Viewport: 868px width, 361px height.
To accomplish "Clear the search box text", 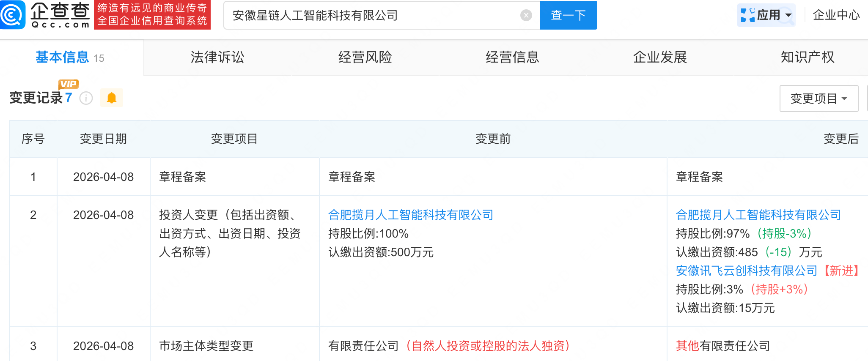I will point(526,16).
